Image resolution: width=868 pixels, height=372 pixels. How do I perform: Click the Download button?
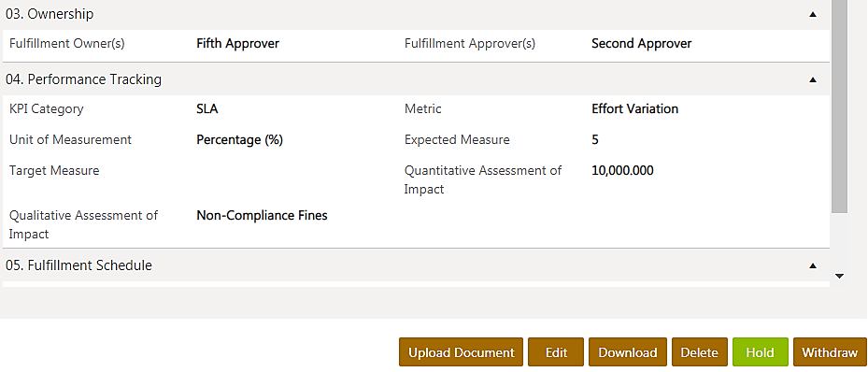coord(628,352)
